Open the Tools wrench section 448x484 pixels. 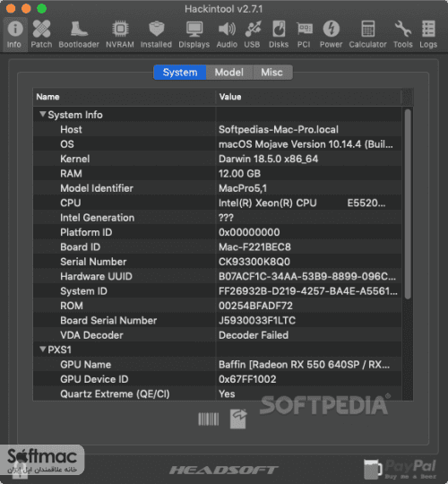pyautogui.click(x=403, y=34)
